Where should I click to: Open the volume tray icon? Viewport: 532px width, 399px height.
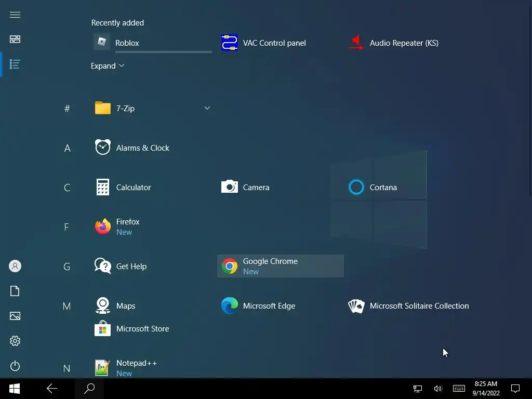(437, 389)
